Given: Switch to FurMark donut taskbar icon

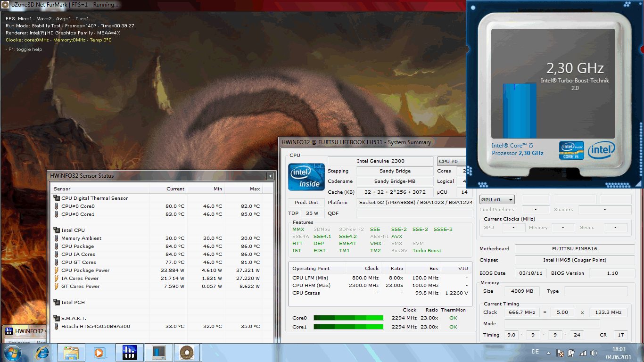Looking at the screenshot, I should click(187, 353).
